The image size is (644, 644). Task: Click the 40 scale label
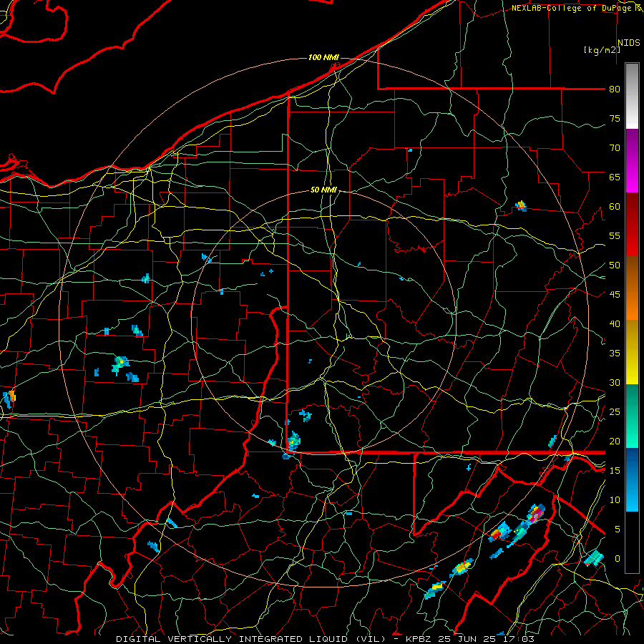pos(615,324)
